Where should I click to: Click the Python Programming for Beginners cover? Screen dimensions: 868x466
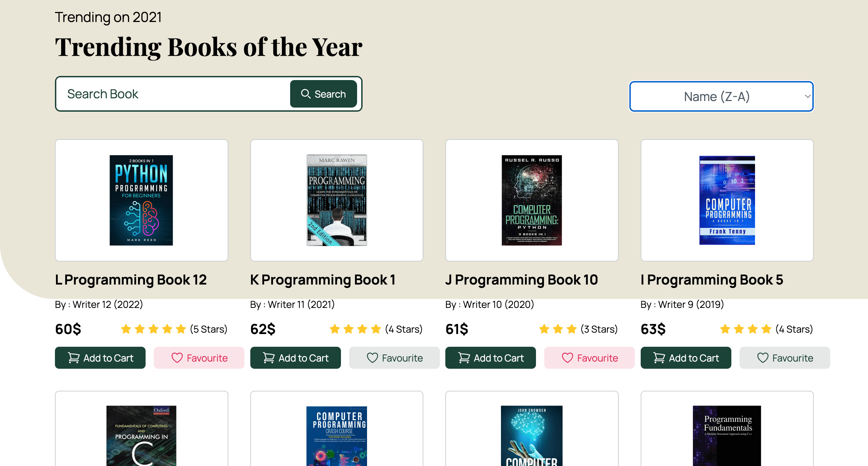141,200
